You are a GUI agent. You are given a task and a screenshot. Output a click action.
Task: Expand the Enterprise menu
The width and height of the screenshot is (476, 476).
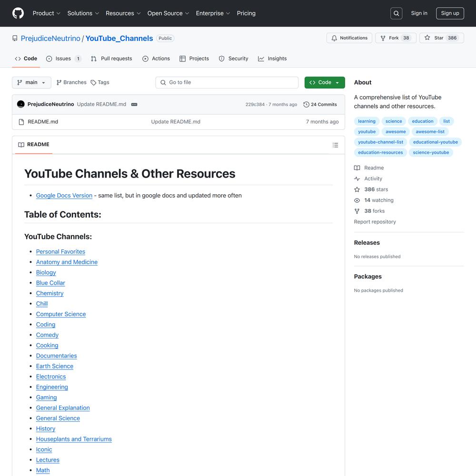(x=213, y=13)
